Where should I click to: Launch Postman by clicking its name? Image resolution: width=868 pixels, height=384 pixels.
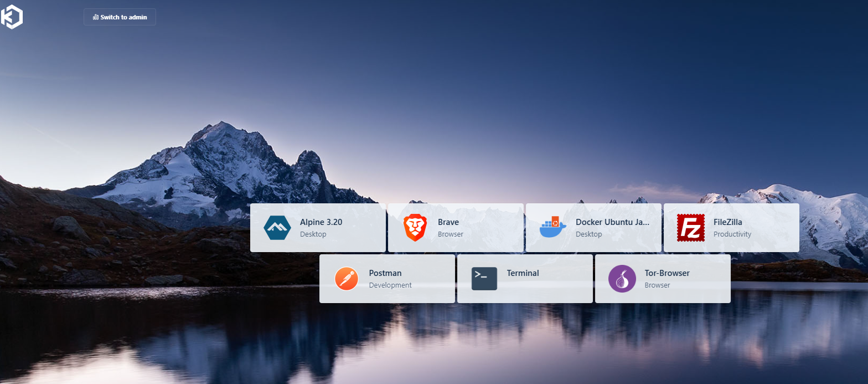click(x=385, y=273)
